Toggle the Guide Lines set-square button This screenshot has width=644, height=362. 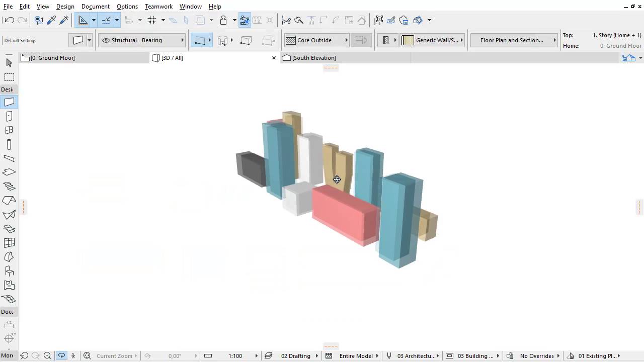[83, 20]
